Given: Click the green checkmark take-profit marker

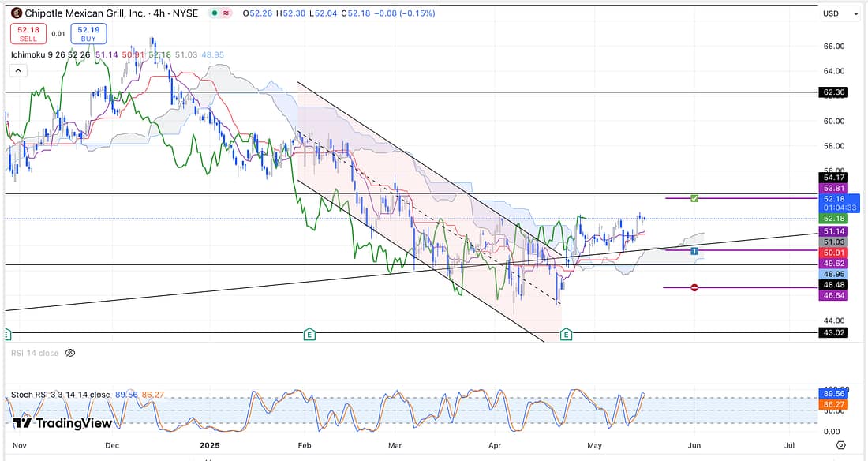Looking at the screenshot, I should click(x=694, y=197).
